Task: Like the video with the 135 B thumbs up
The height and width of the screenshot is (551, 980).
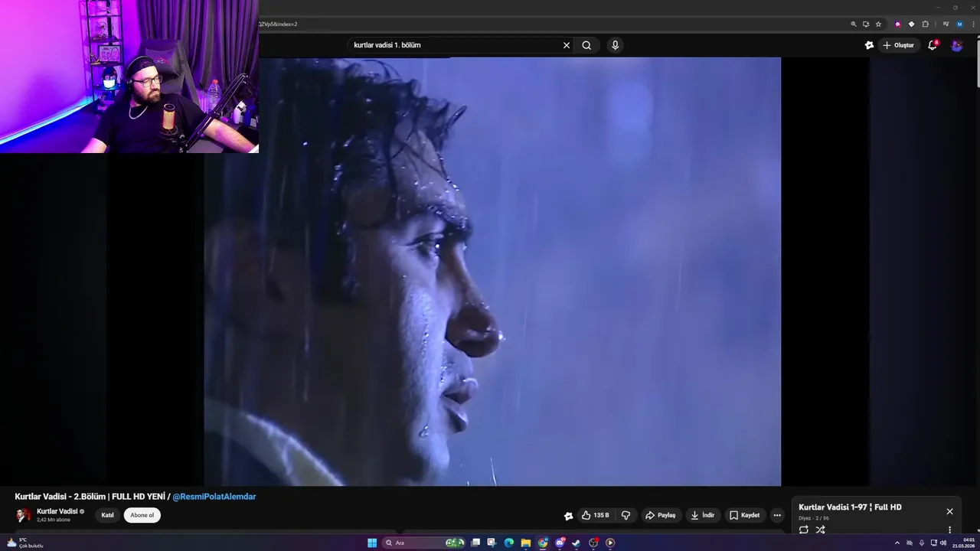Action: 596,515
